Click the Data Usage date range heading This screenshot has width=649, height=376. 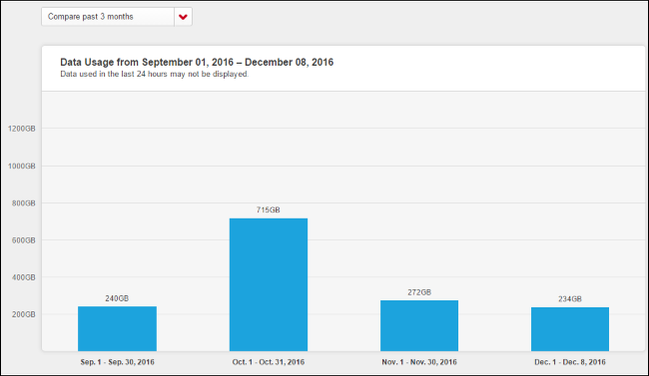197,62
